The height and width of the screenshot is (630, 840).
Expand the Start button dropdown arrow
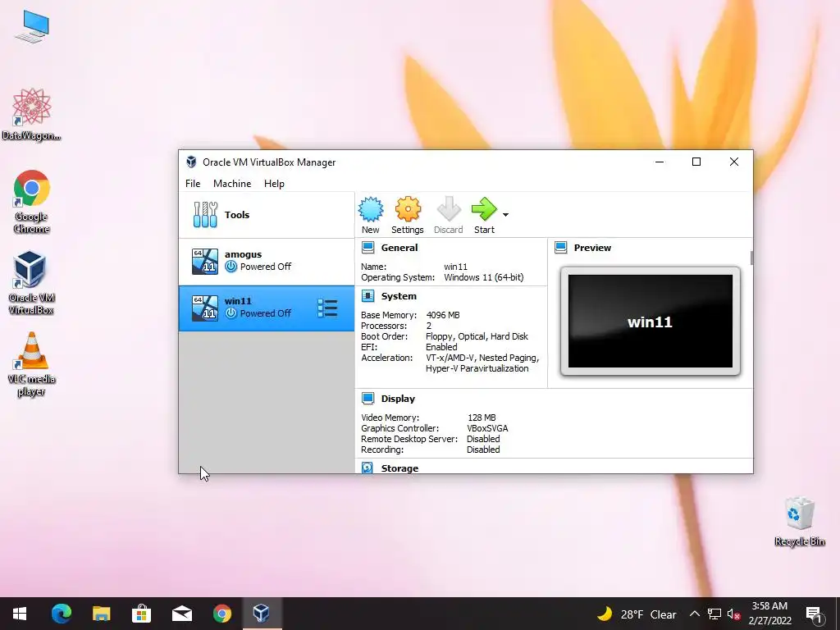(505, 215)
